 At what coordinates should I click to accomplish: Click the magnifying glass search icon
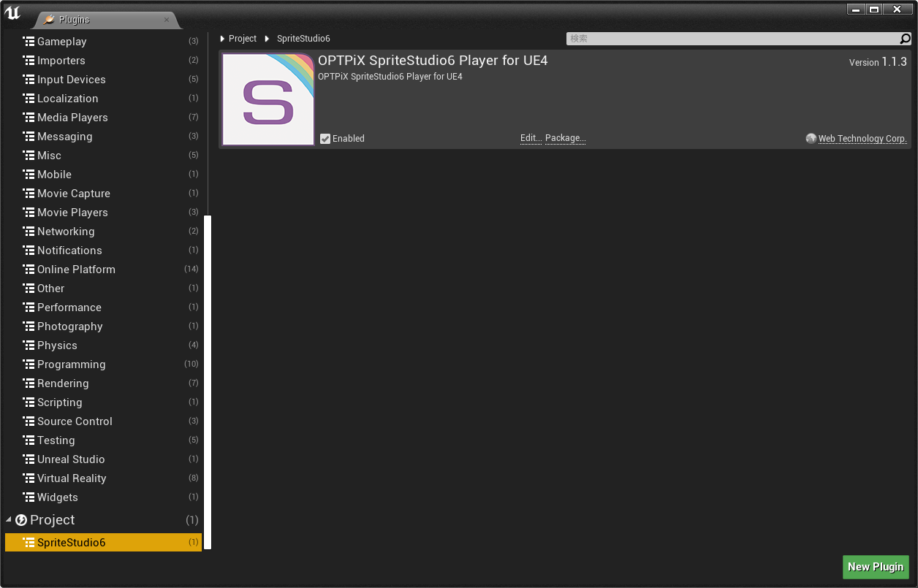[905, 39]
